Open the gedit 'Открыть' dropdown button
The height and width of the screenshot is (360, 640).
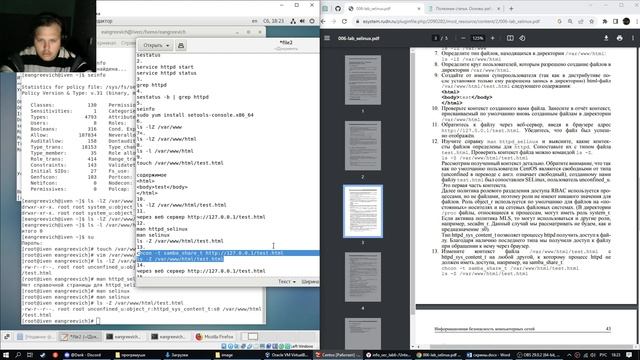click(156, 45)
